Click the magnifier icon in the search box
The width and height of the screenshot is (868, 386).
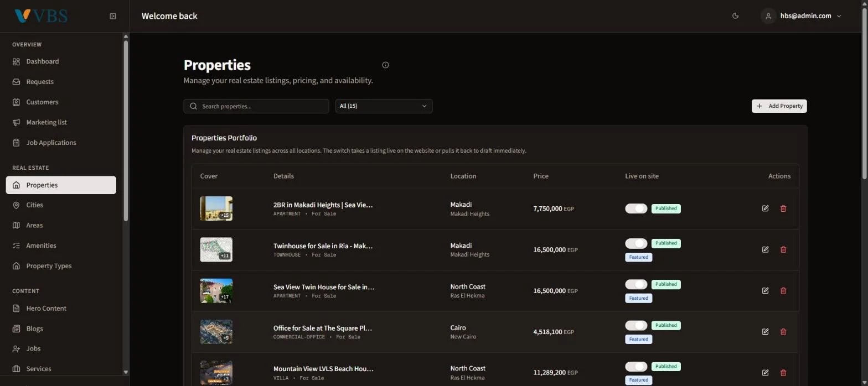[193, 106]
